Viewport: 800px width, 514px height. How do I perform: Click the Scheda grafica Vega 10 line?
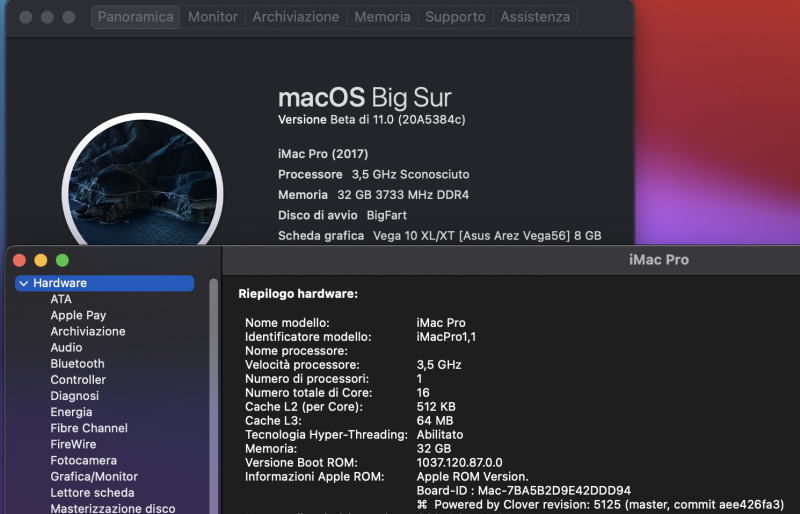tap(440, 236)
